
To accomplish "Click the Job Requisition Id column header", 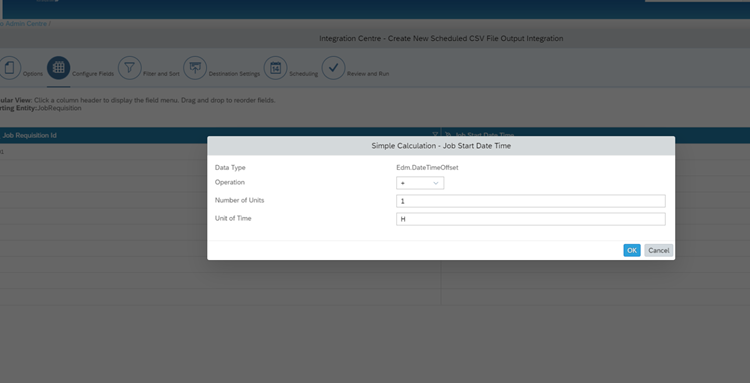I will tap(220, 135).
